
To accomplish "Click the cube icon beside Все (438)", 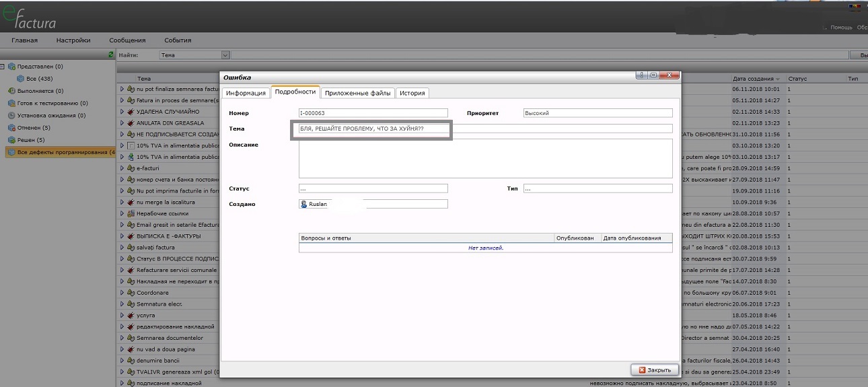I will point(21,79).
